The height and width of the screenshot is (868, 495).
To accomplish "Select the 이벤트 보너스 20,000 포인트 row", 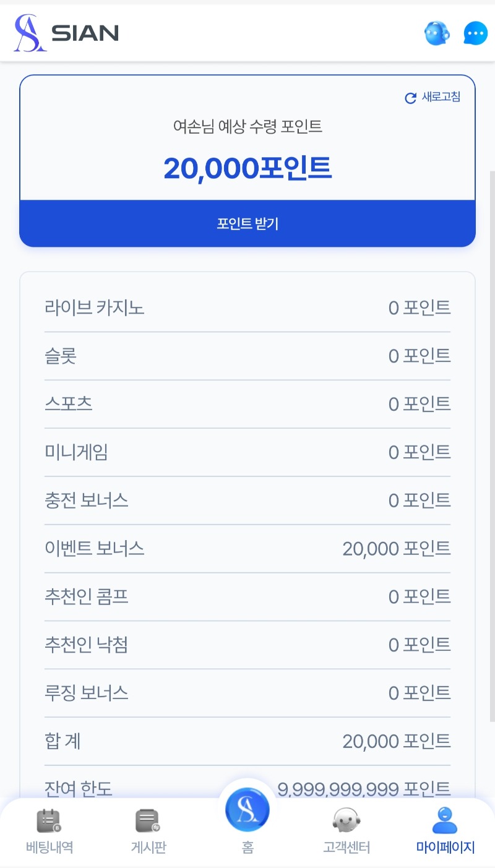I will click(247, 549).
